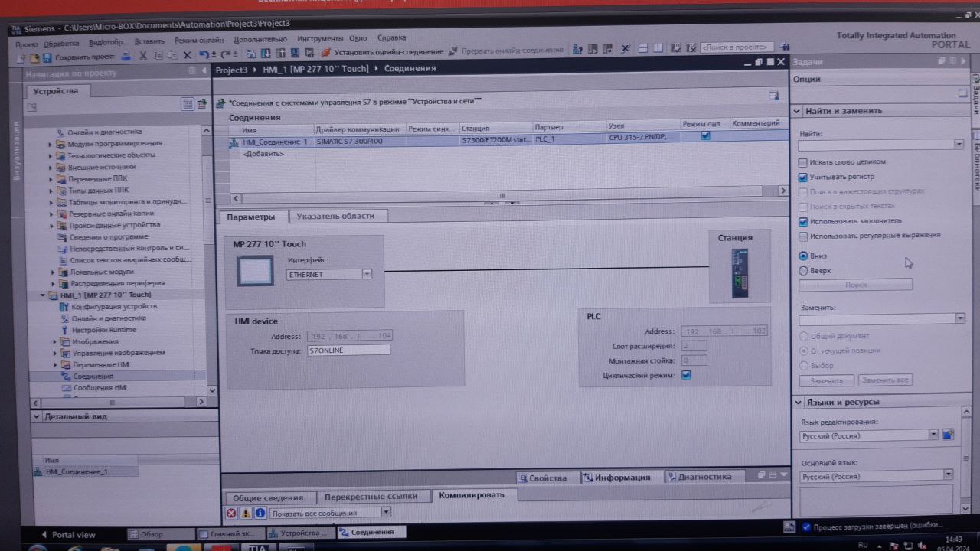Open the Вставить menu
Image resolution: width=980 pixels, height=551 pixels.
pos(149,41)
